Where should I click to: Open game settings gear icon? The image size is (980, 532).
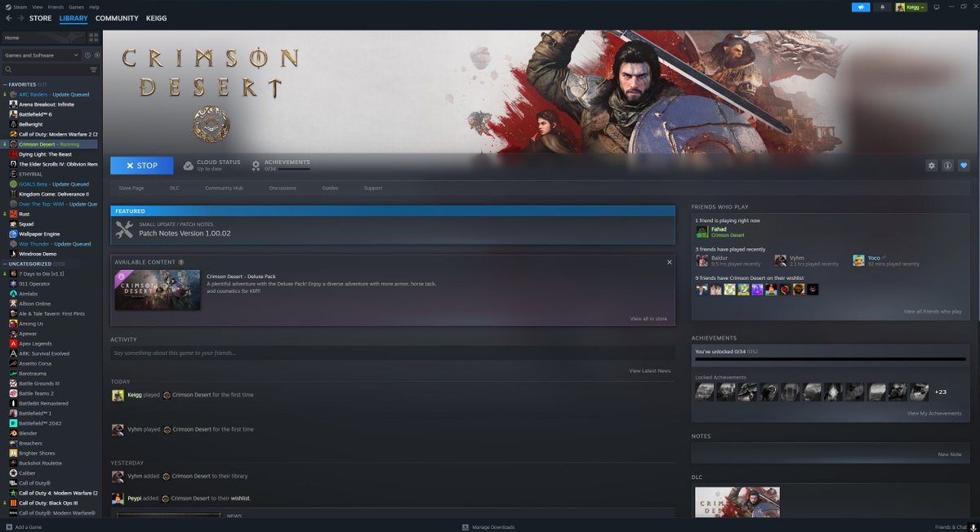click(x=932, y=166)
